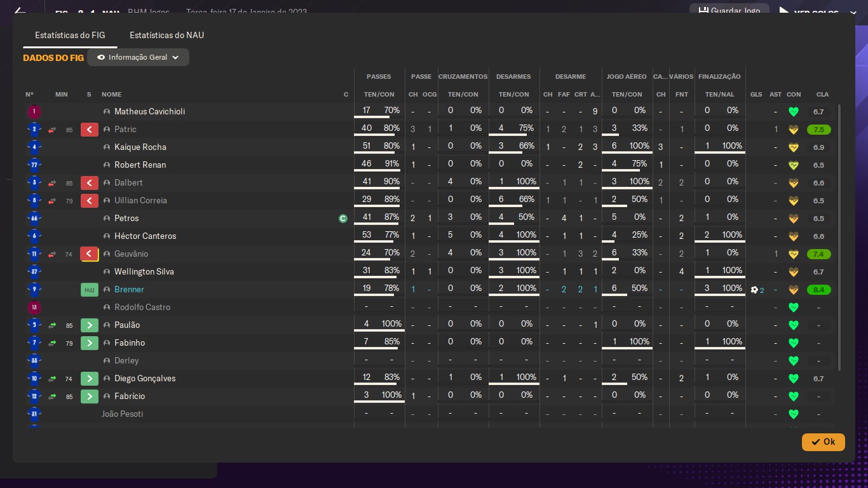Sort by the CLA rating column header
This screenshot has width=868, height=488.
pyautogui.click(x=822, y=95)
